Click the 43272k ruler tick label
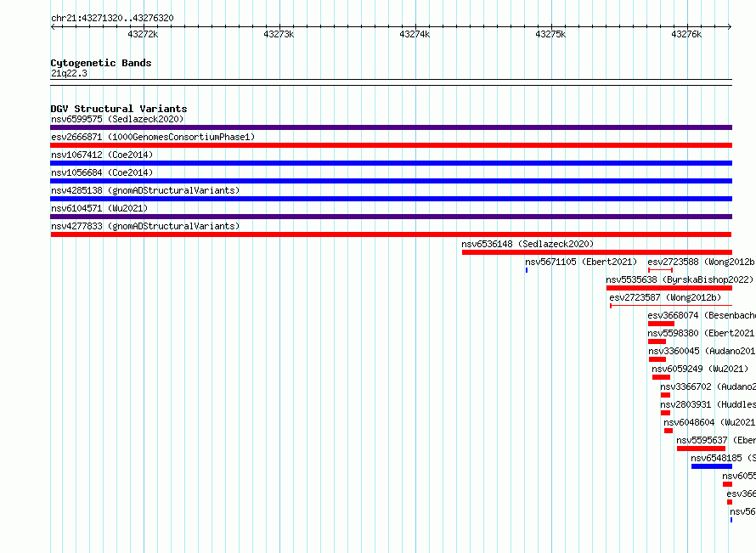This screenshot has width=756, height=553. [143, 34]
